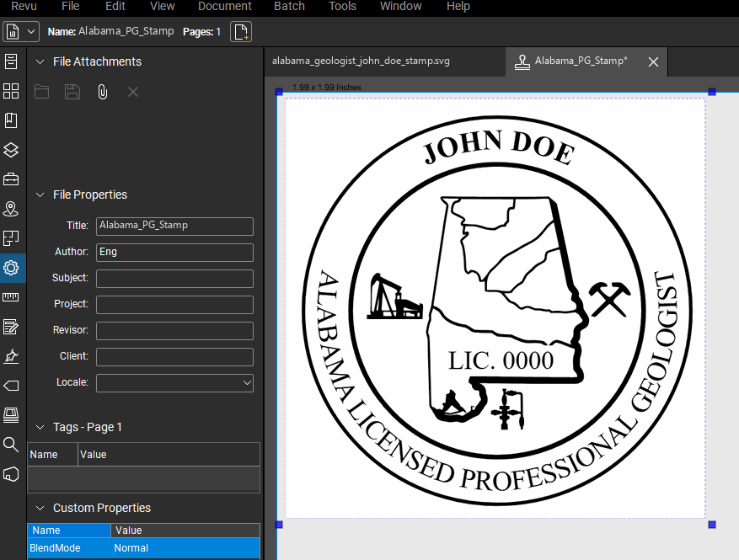Screen dimensions: 739x560
Task: Click the Normal value of BlendMode
Action: 131,548
